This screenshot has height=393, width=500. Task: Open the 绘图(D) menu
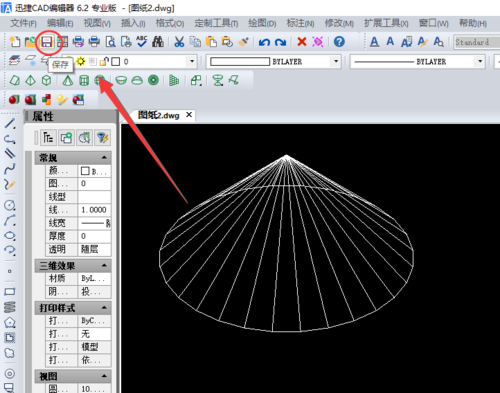pyautogui.click(x=262, y=23)
